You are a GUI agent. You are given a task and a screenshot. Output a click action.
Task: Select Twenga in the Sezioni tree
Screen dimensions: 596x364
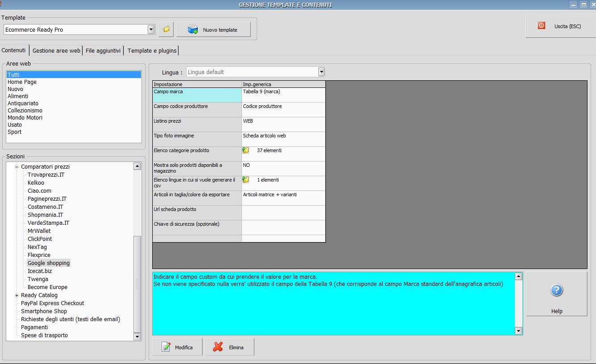[x=38, y=279]
